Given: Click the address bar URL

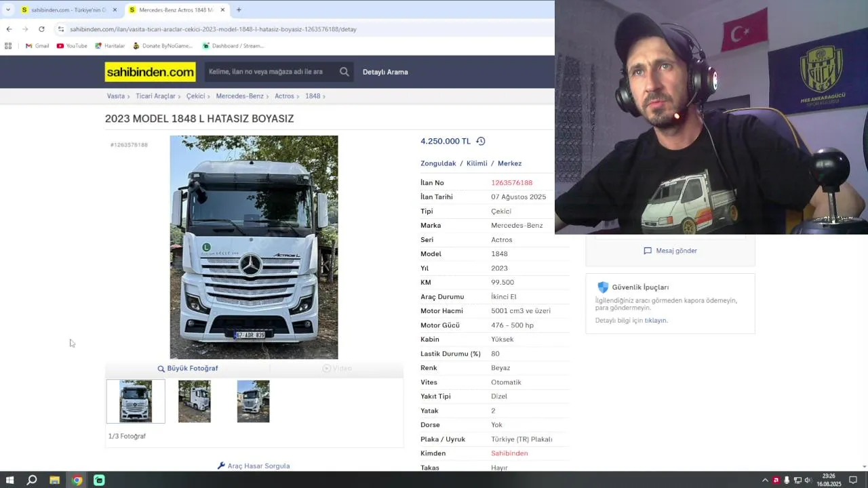Looking at the screenshot, I should (x=213, y=29).
